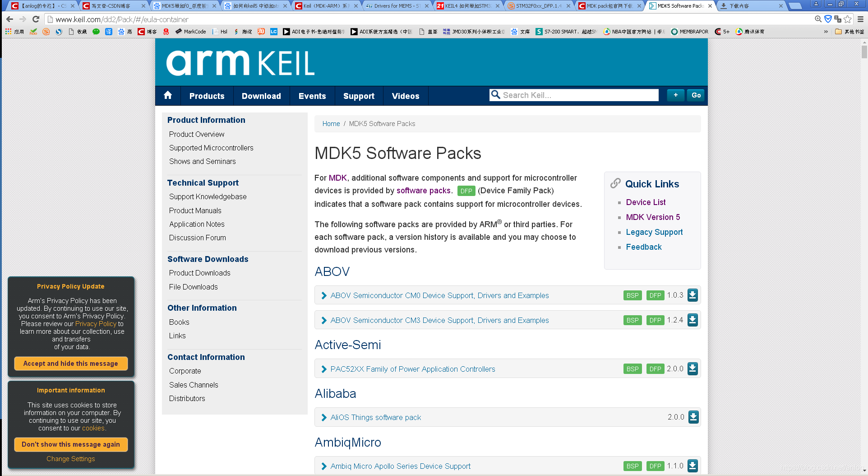Go to the Keil home page icon
The image size is (868, 476).
[168, 95]
